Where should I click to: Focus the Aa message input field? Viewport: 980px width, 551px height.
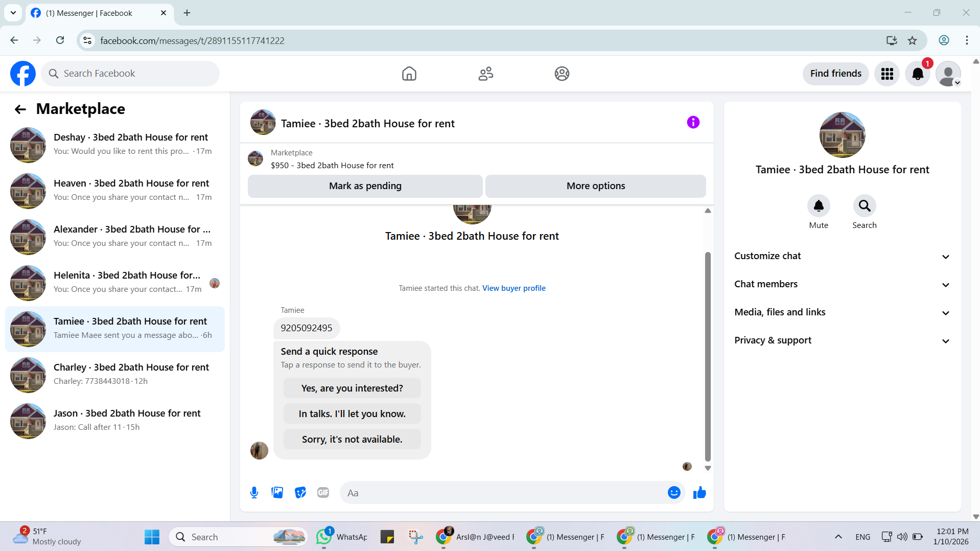tap(503, 493)
